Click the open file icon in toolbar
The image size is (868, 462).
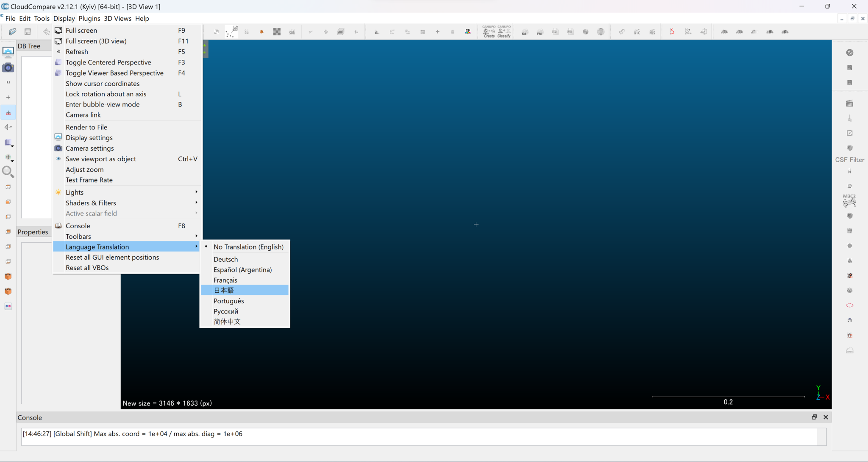point(12,31)
